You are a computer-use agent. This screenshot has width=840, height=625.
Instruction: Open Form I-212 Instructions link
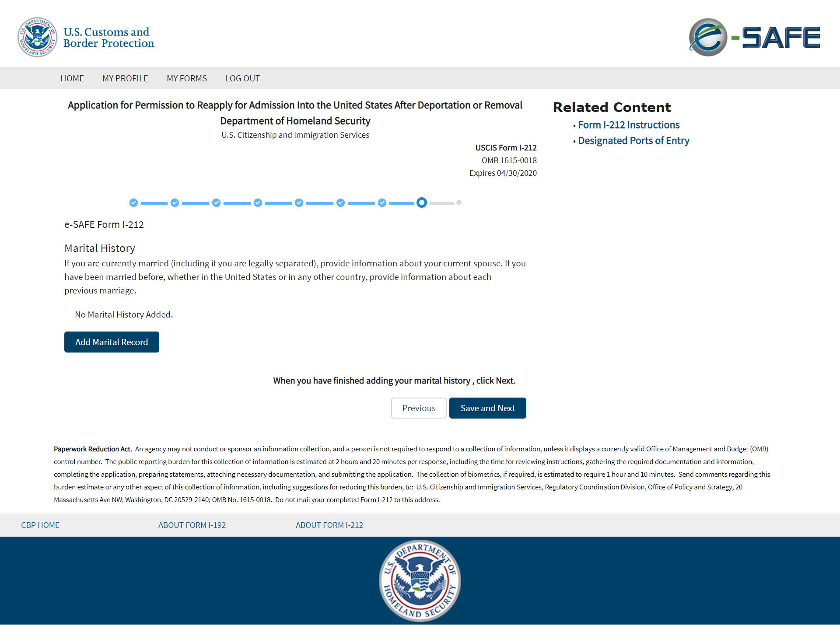click(629, 125)
